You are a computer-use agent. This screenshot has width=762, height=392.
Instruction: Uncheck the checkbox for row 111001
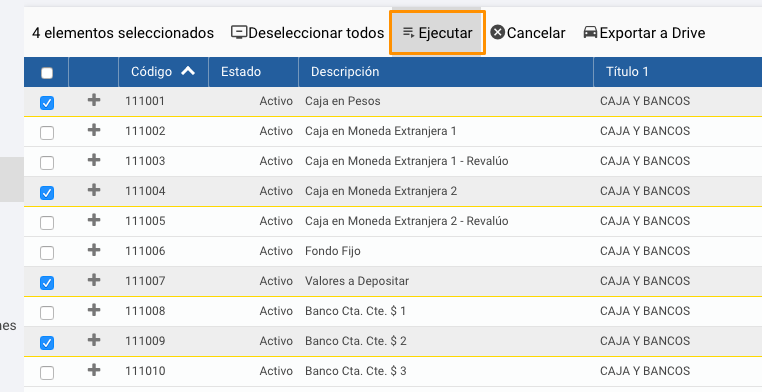[x=47, y=103]
